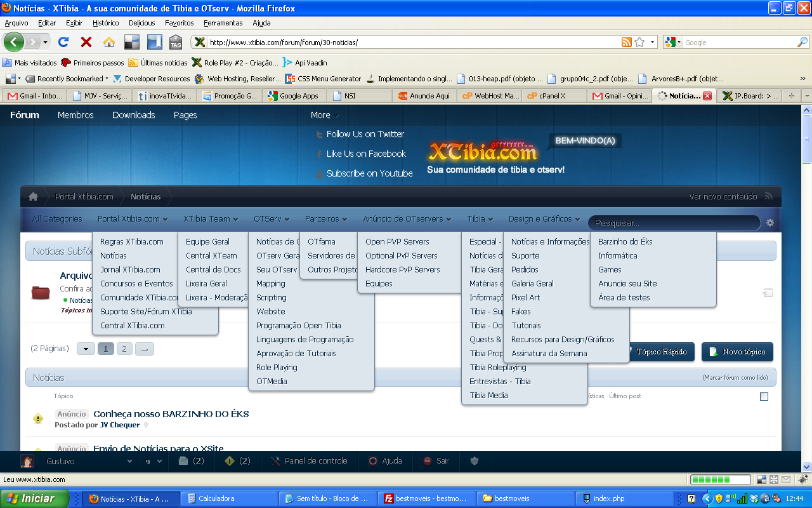Bookmark page with the star icon
Image resolution: width=812 pixels, height=508 pixels.
coord(639,42)
